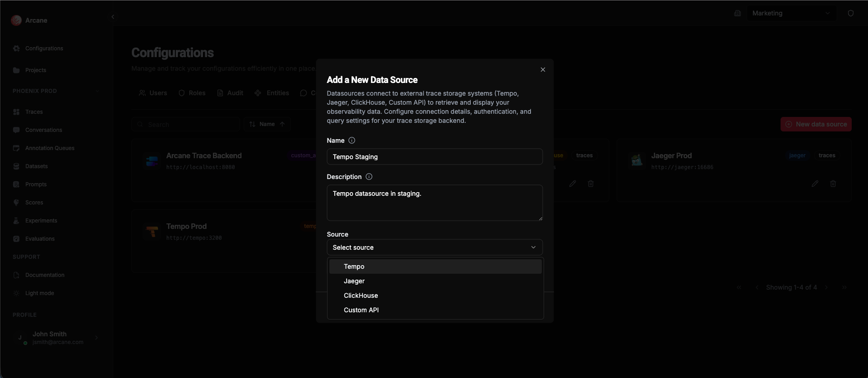The width and height of the screenshot is (868, 378).
Task: Show info tooltip for Name field
Action: click(352, 141)
